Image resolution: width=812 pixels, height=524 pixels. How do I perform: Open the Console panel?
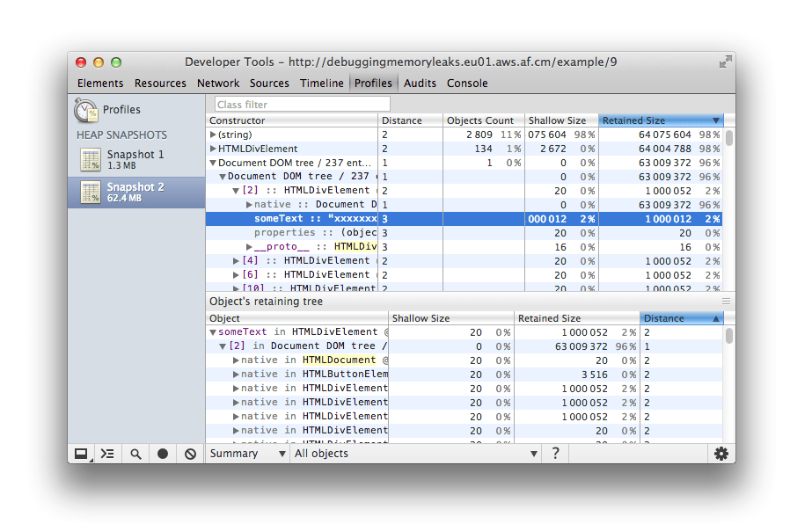pos(467,83)
